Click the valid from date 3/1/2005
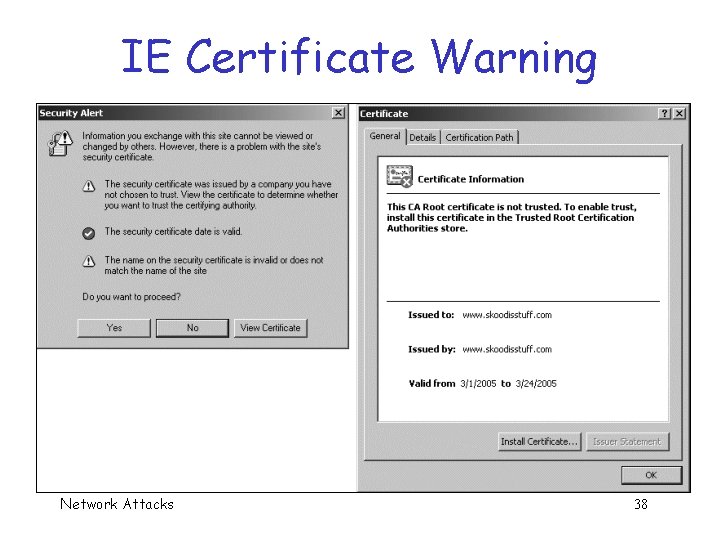Viewport: 720px width, 540px height. pos(478,384)
